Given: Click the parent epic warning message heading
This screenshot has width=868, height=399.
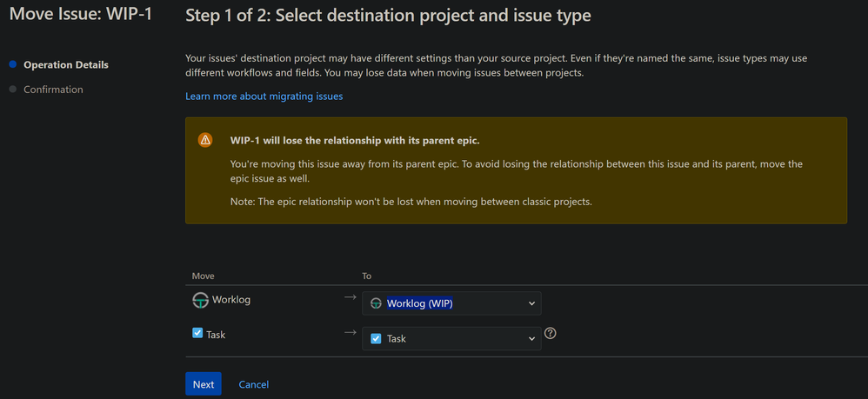Looking at the screenshot, I should click(x=355, y=140).
